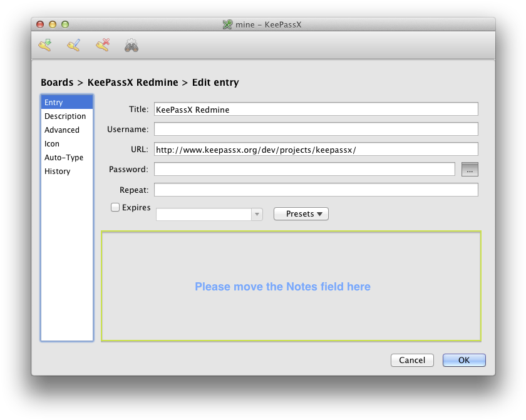Enable the Expires checkbox

115,207
